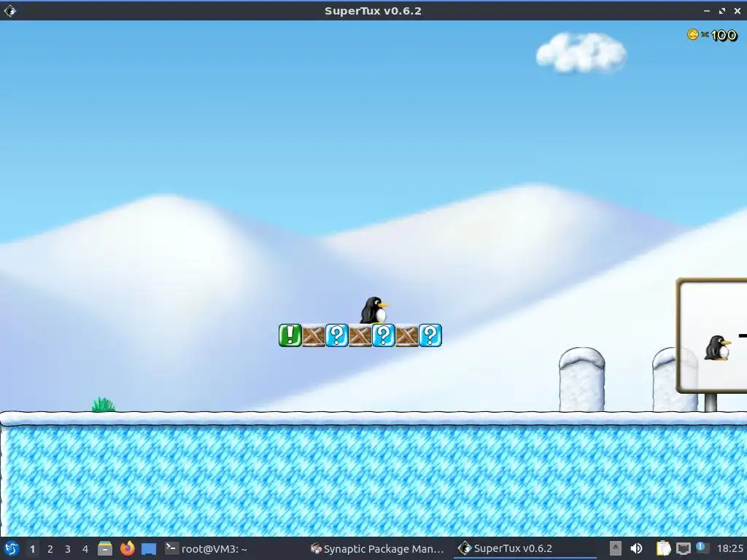Switch to workspace 2
The height and width of the screenshot is (560, 747).
click(50, 549)
